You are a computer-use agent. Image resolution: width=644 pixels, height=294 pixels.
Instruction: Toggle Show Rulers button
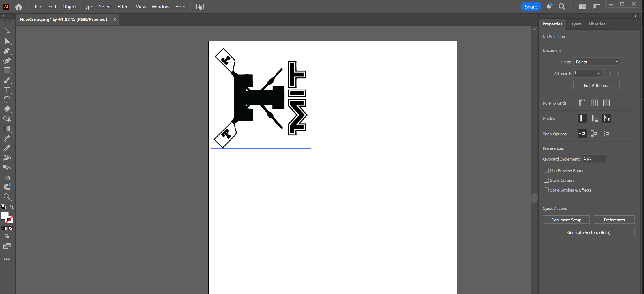coord(582,103)
